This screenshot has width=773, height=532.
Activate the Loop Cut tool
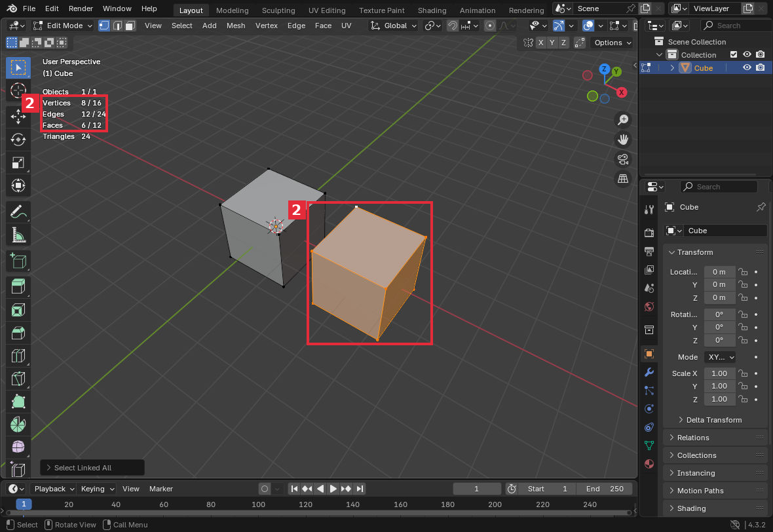[x=18, y=356]
